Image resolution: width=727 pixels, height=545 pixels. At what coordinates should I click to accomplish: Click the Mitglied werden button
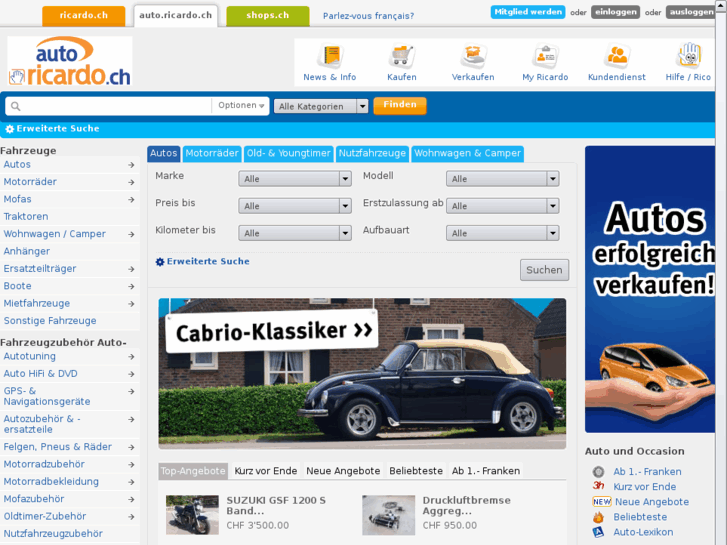528,12
